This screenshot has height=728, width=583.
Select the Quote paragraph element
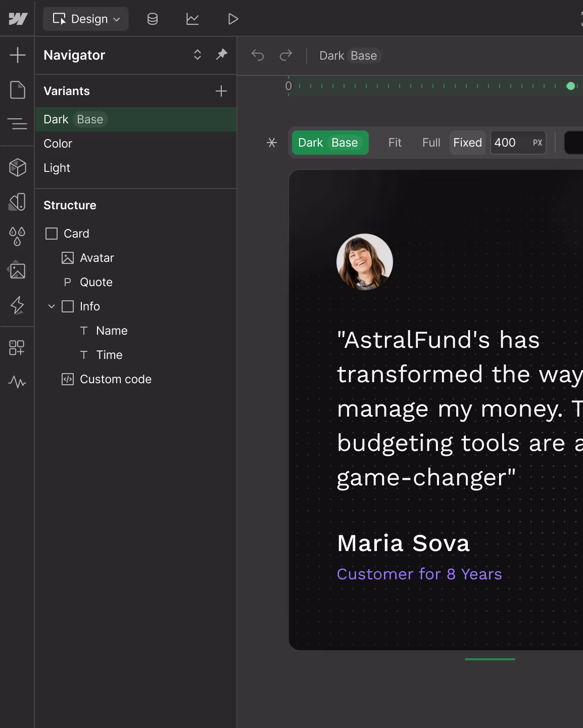136,282
